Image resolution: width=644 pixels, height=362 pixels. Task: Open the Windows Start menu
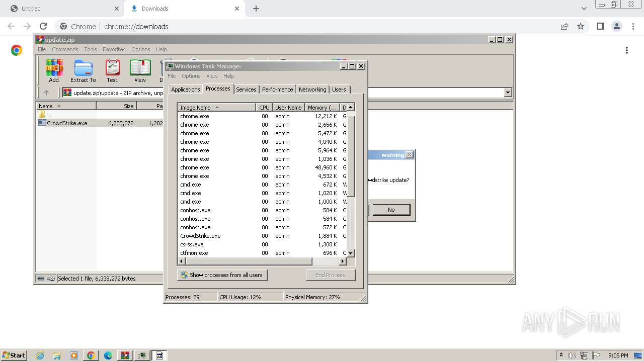(14, 355)
